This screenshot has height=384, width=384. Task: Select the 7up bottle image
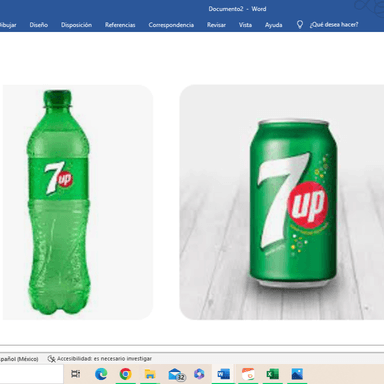click(78, 202)
